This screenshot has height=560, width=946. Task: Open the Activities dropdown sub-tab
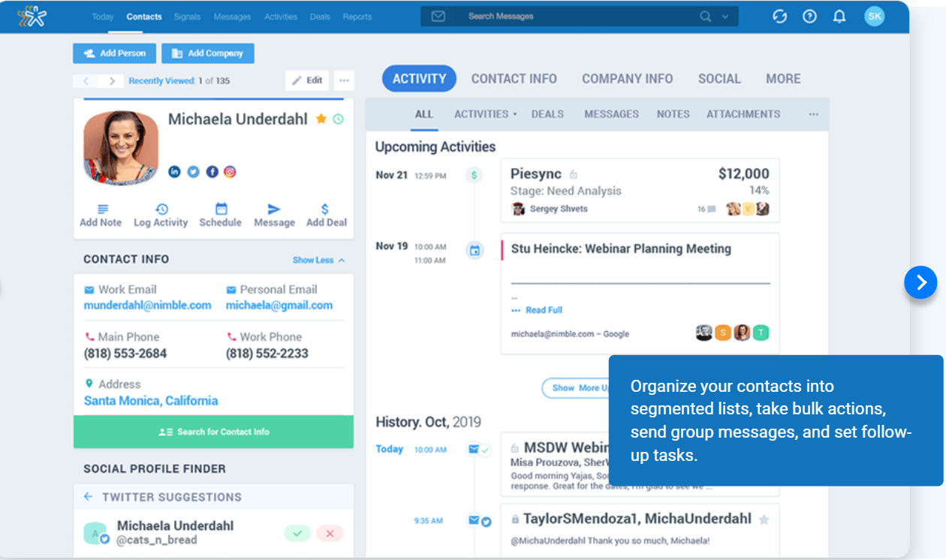pos(486,114)
